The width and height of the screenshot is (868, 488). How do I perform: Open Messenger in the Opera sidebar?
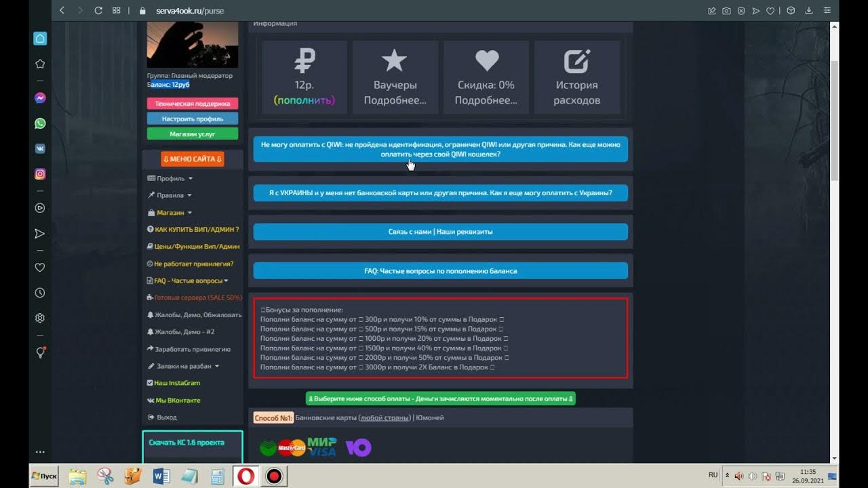tap(40, 98)
